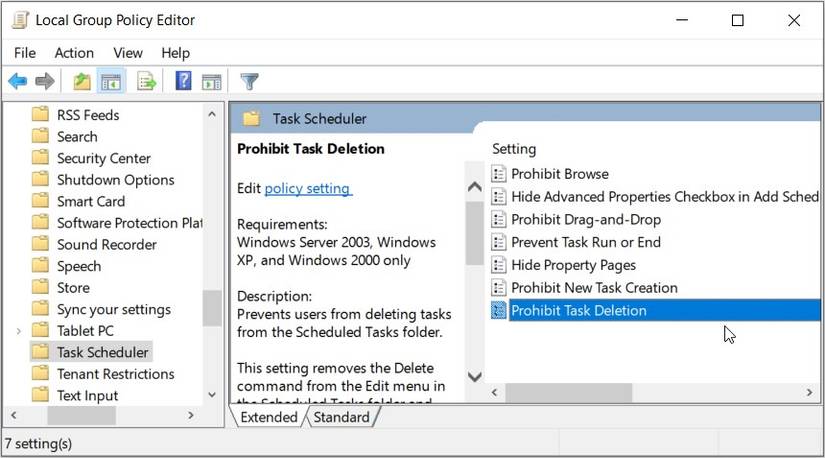Toggle Show/Hide Action Pane toolbar icon
This screenshot has width=825, height=458.
coord(212,82)
